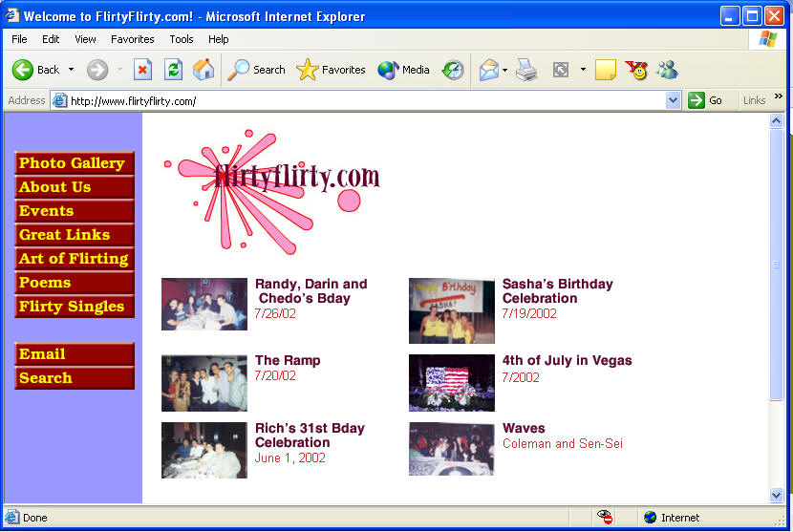Click the Forward arrow button

click(x=97, y=70)
